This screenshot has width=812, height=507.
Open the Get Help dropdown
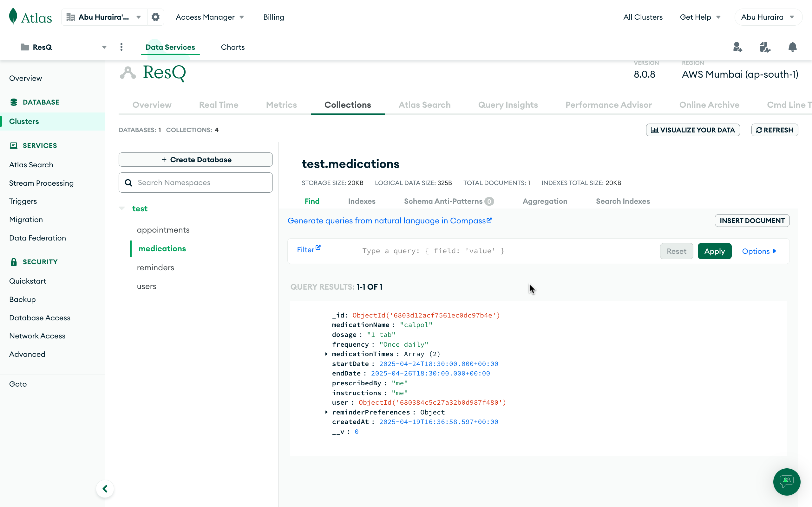tap(700, 17)
